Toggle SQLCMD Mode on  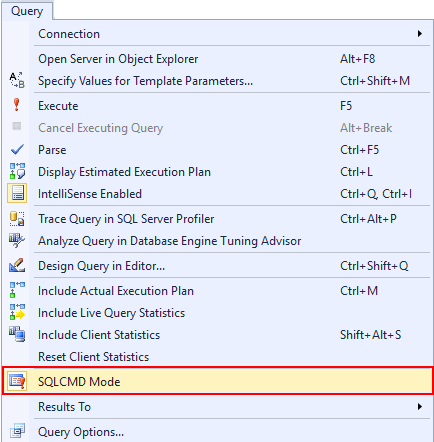tap(218, 381)
